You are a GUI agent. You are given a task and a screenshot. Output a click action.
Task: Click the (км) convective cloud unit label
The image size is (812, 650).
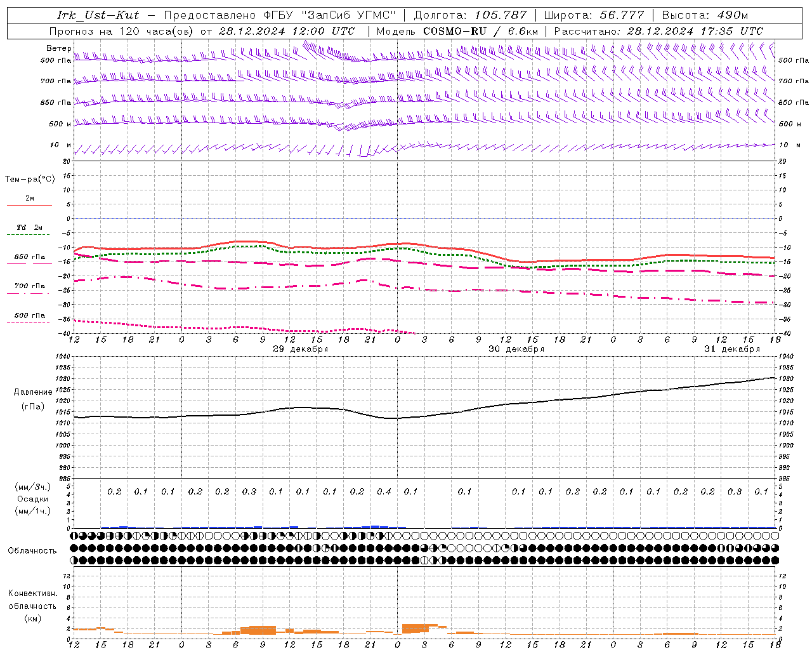33,618
